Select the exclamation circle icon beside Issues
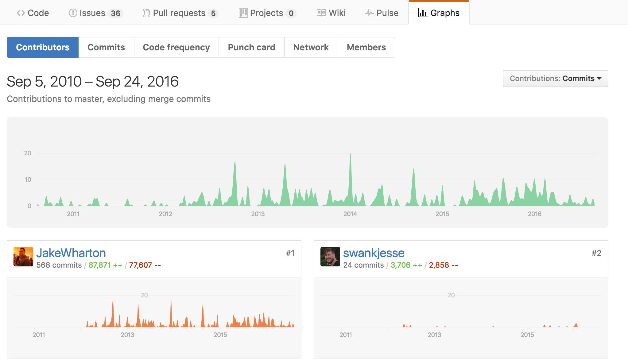Viewport: 628px width, 364px height. point(73,13)
